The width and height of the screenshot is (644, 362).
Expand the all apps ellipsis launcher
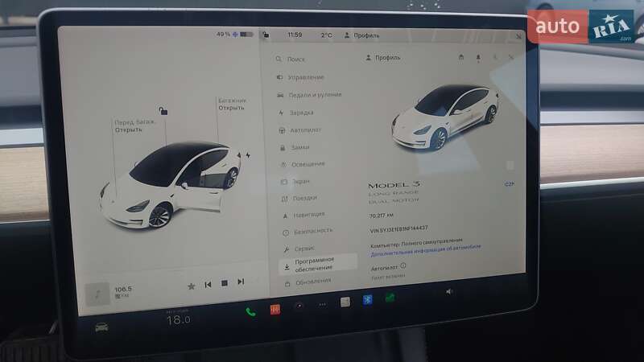pyautogui.click(x=323, y=305)
